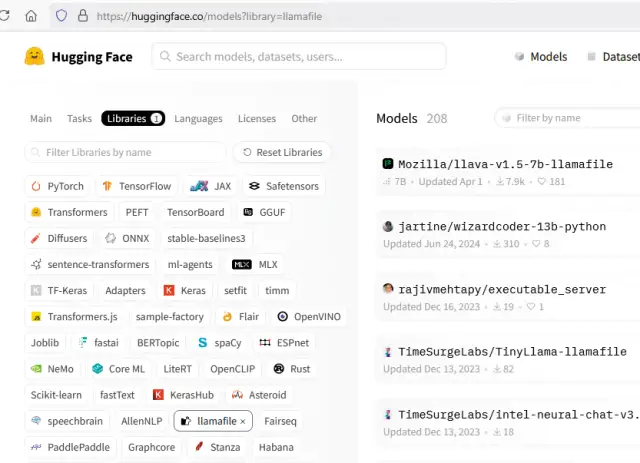Switch to the Other filter tab
The width and height of the screenshot is (640, 463).
[304, 118]
